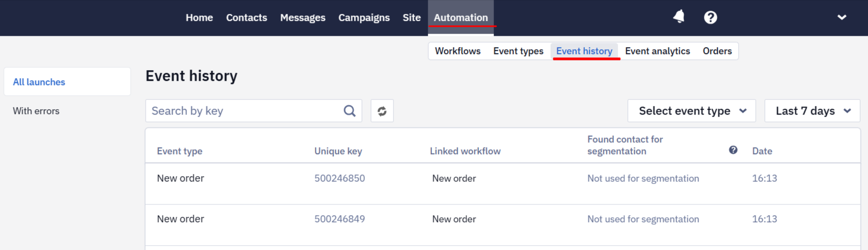
Task: Open the Messages menu
Action: [x=302, y=18]
